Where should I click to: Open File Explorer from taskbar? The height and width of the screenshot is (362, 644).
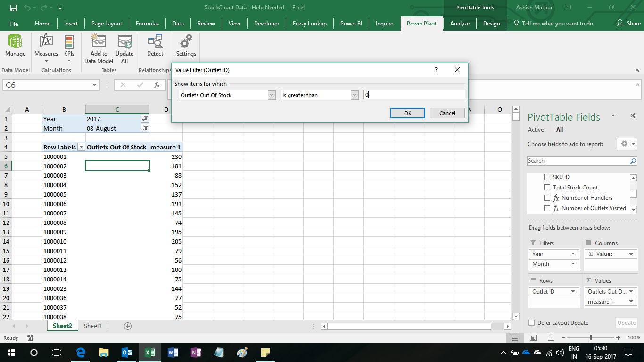(104, 353)
